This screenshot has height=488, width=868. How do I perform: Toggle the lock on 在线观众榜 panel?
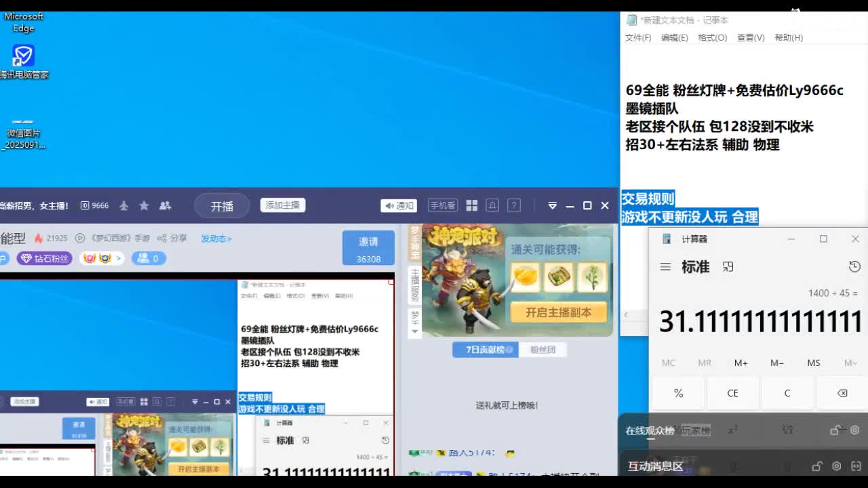835,430
